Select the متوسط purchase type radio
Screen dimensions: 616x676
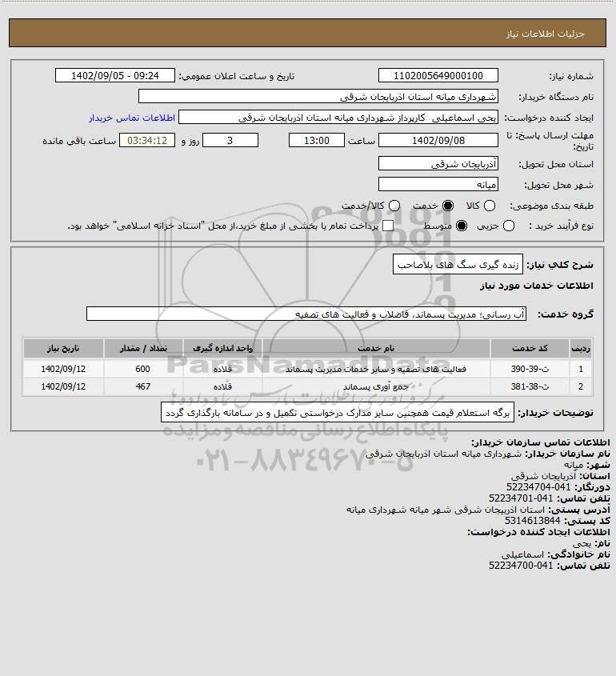[462, 226]
